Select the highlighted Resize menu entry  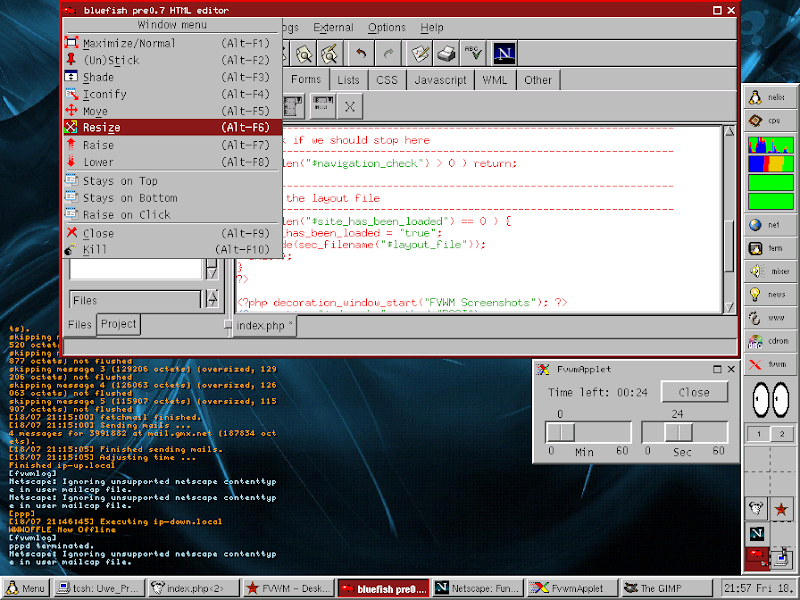(x=172, y=128)
